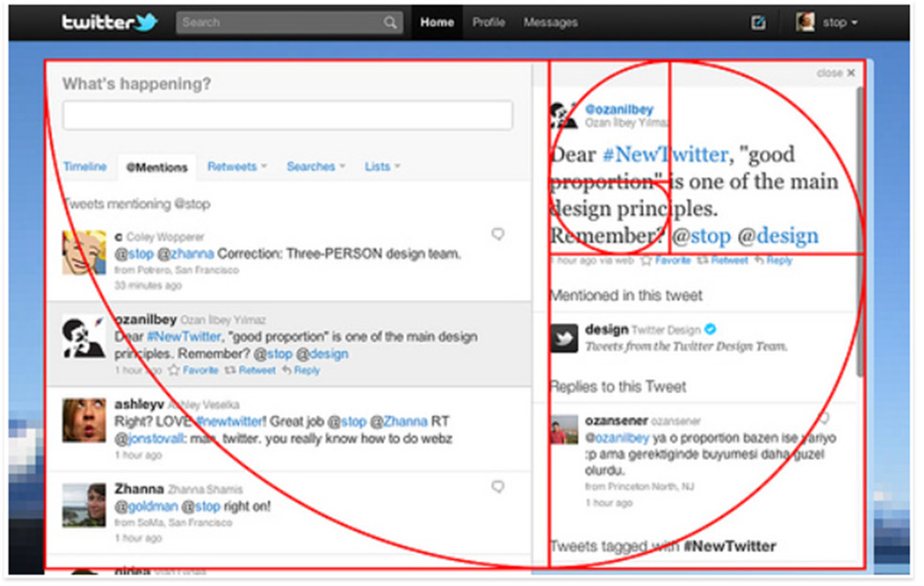Open the @design link in ozanilbey's list tweet

pos(321,354)
